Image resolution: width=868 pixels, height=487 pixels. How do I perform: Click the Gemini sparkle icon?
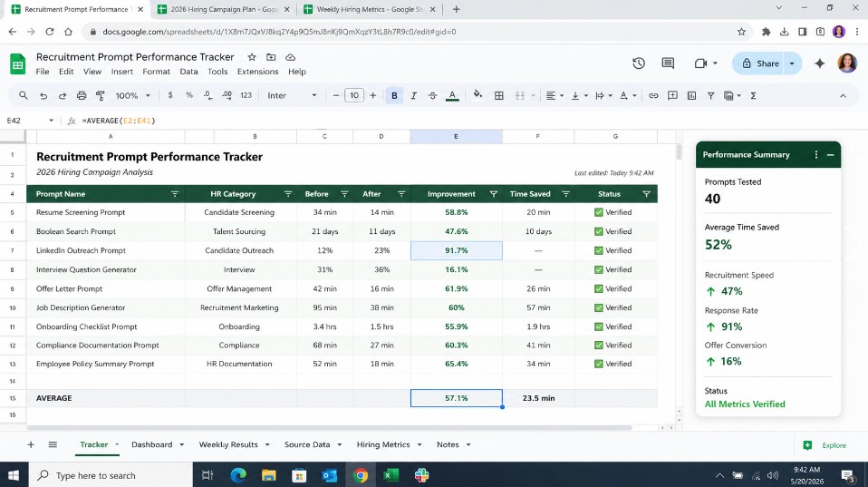coord(820,63)
